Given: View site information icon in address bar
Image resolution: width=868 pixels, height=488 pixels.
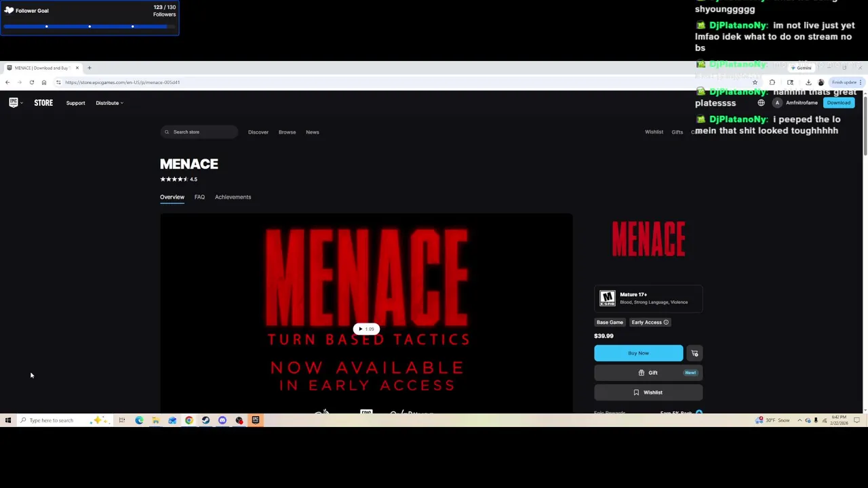Looking at the screenshot, I should click(x=58, y=82).
